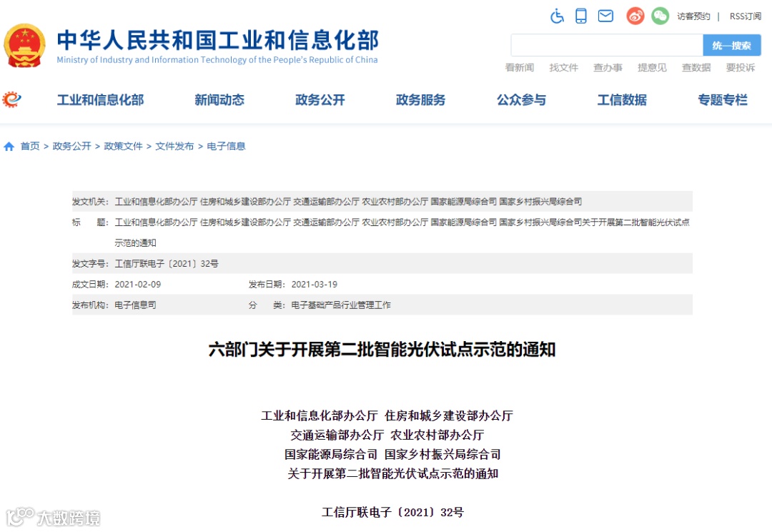Image resolution: width=772 pixels, height=532 pixels.
Task: Select 查办事 search option
Action: (608, 67)
